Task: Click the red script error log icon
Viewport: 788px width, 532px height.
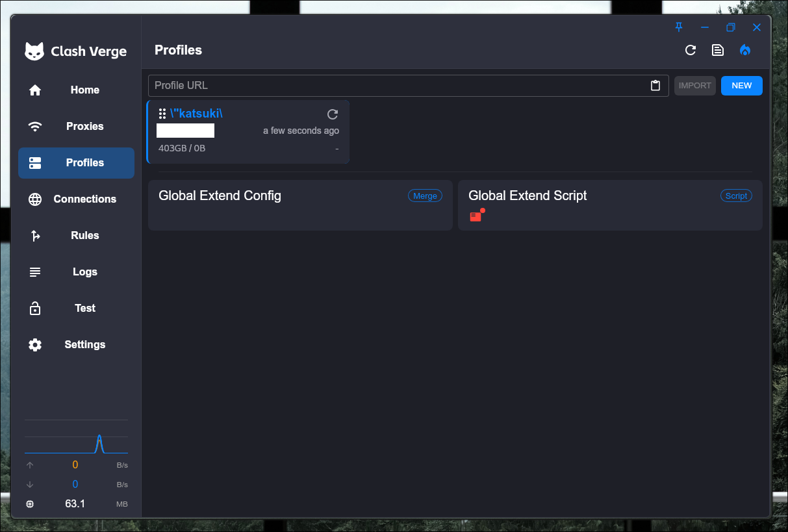Action: (x=476, y=216)
